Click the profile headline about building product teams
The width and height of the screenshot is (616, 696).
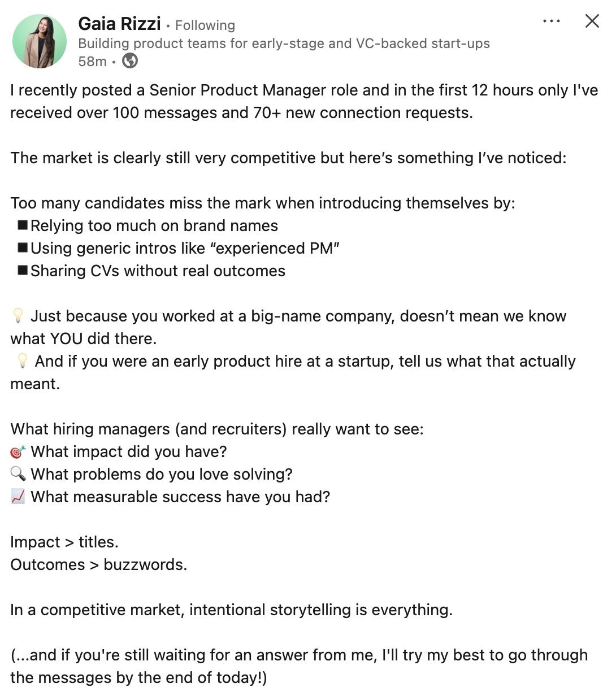click(x=284, y=43)
